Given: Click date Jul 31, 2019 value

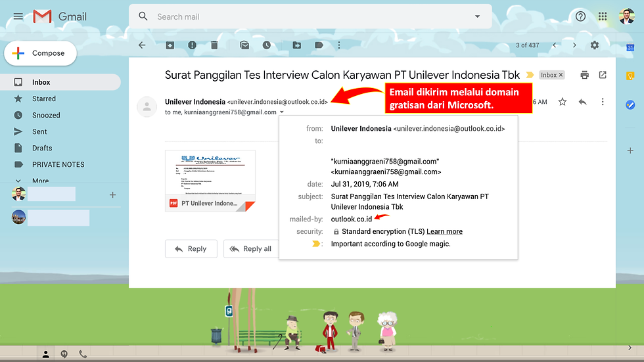Looking at the screenshot, I should (365, 184).
